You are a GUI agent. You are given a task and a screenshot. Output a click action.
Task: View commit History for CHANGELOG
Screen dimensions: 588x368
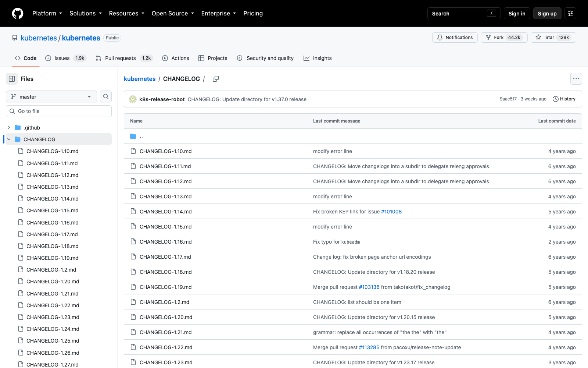pos(564,99)
